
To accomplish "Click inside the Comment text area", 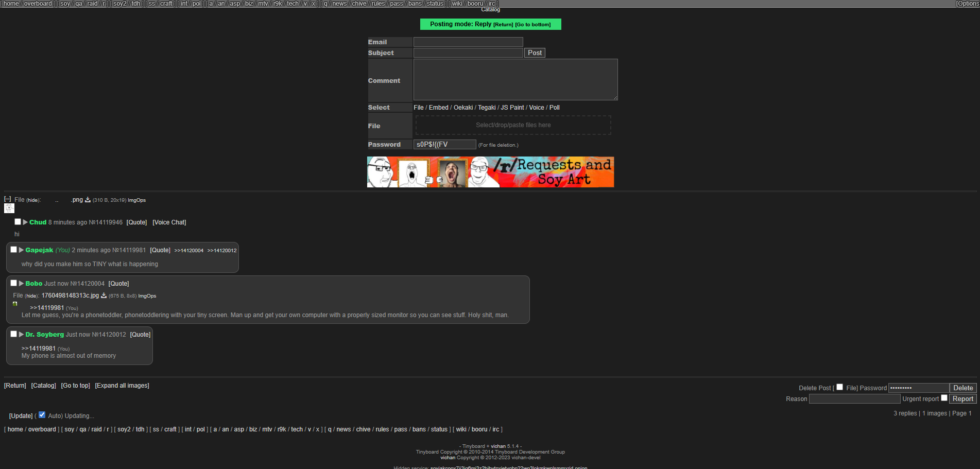I will 515,79.
